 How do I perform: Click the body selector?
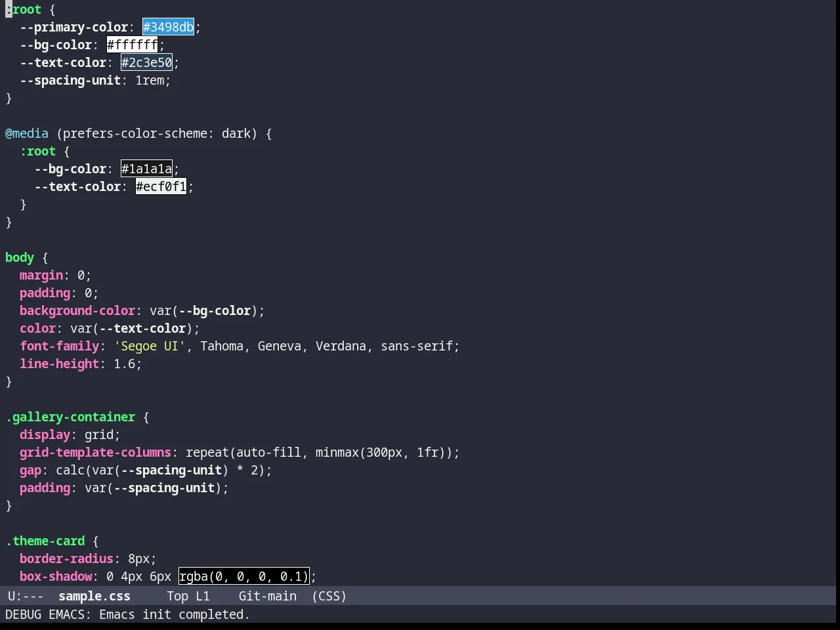coord(20,257)
